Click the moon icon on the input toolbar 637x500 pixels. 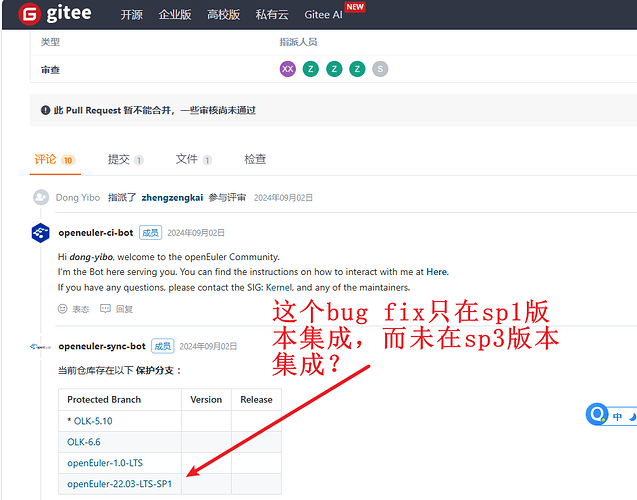click(632, 417)
